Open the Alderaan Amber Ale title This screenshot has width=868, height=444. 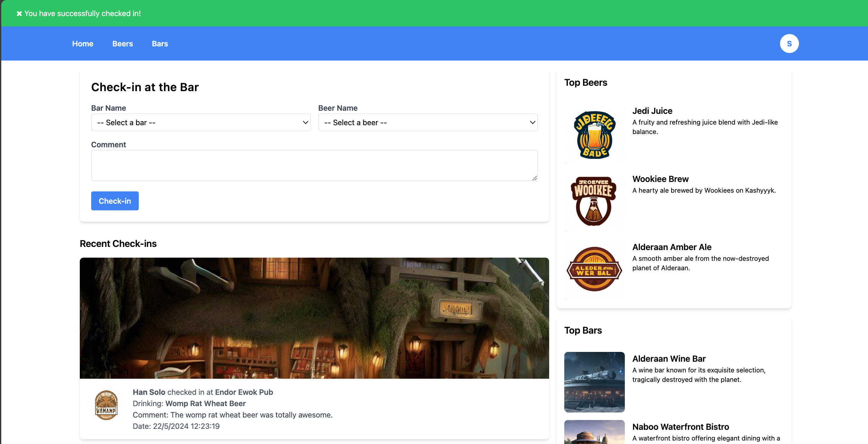coord(672,247)
